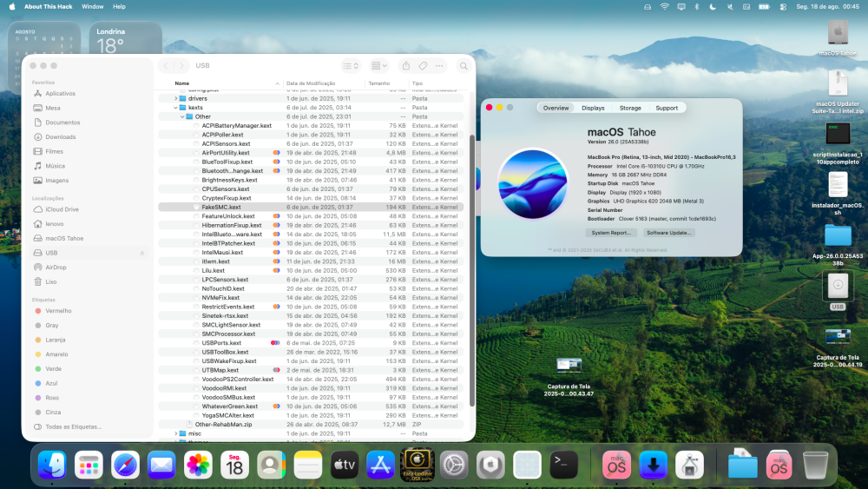Open Photos from the Dock

(198, 465)
